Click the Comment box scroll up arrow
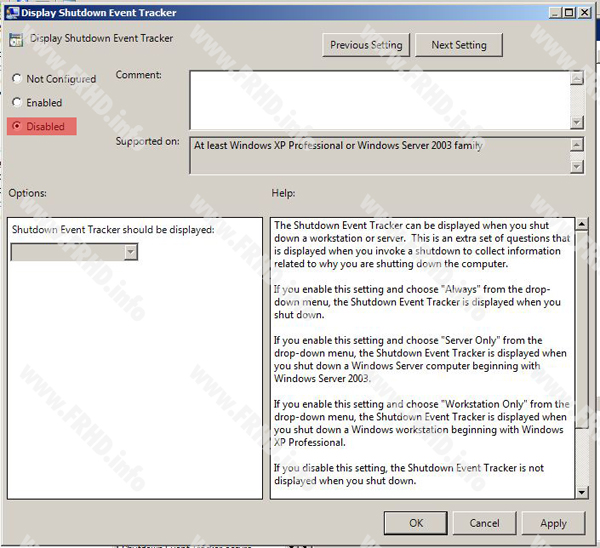600x548 pixels. click(x=576, y=76)
